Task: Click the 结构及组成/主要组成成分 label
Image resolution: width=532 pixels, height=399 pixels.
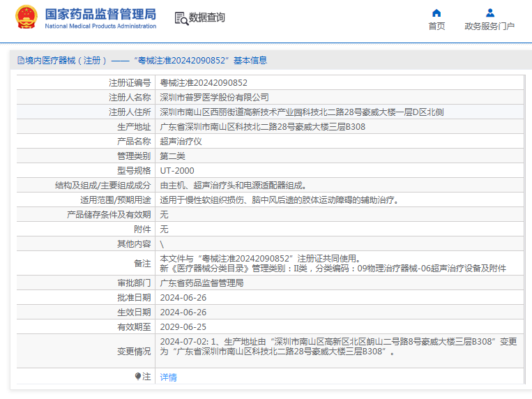Action: (x=102, y=186)
